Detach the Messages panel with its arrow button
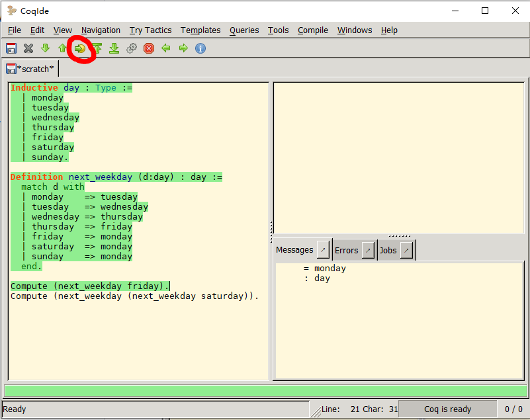The width and height of the screenshot is (530, 420). (323, 250)
